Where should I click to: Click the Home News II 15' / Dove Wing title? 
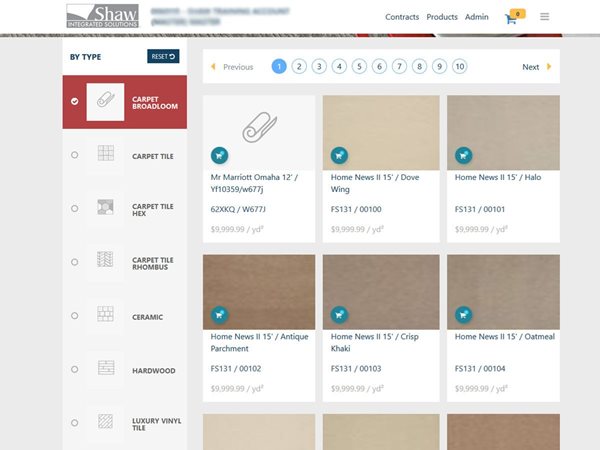[375, 183]
